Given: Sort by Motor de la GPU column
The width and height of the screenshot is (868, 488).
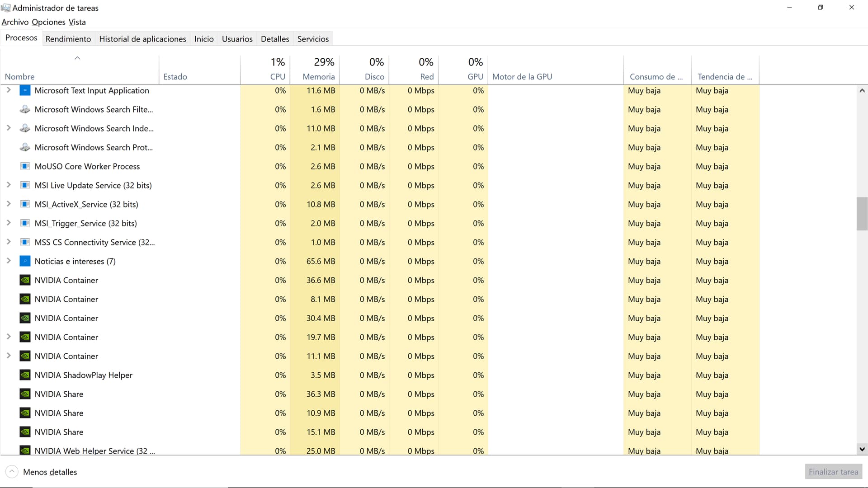Looking at the screenshot, I should pos(556,70).
